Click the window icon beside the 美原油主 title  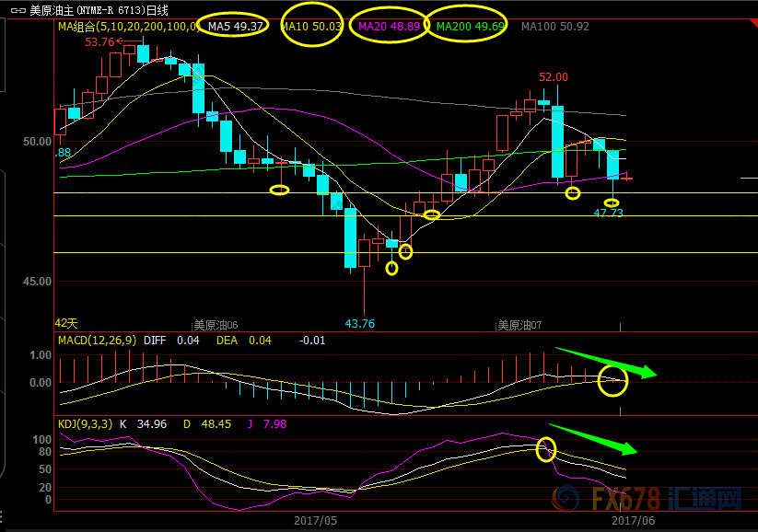click(14, 10)
